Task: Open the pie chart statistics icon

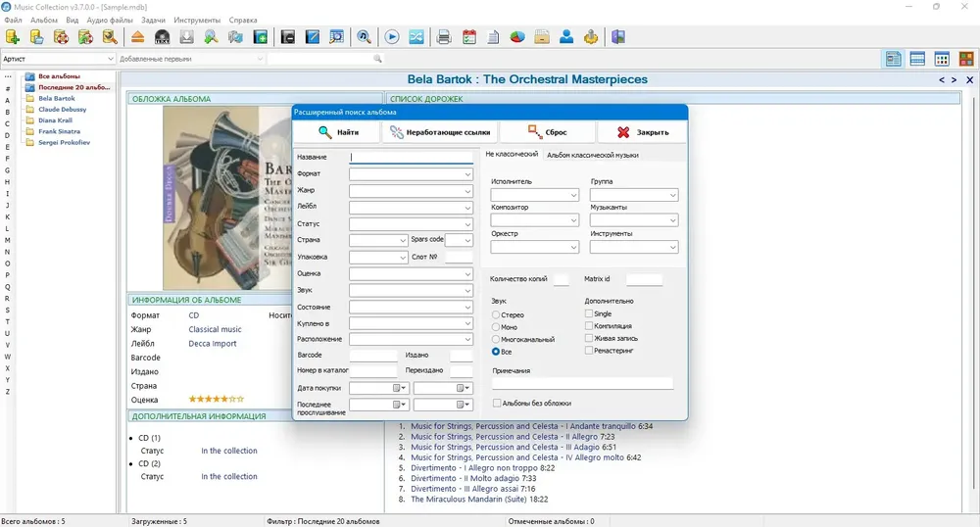Action: (x=517, y=37)
